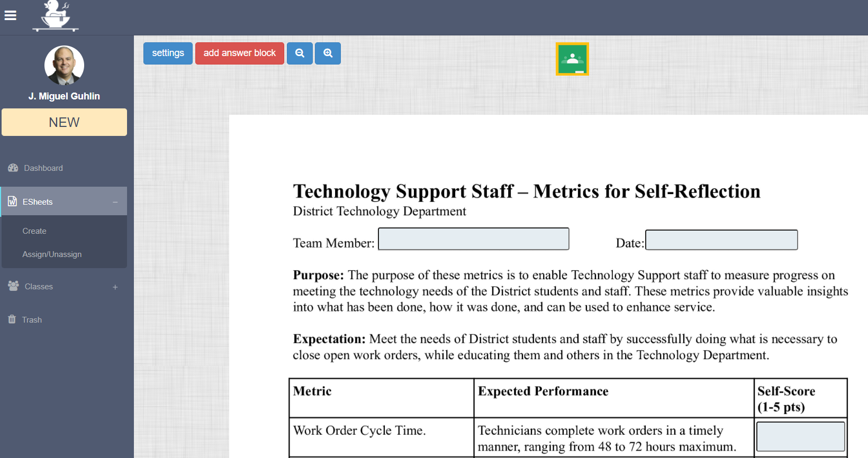Select Assign/Unassign in sidebar
868x458 pixels.
tap(52, 254)
